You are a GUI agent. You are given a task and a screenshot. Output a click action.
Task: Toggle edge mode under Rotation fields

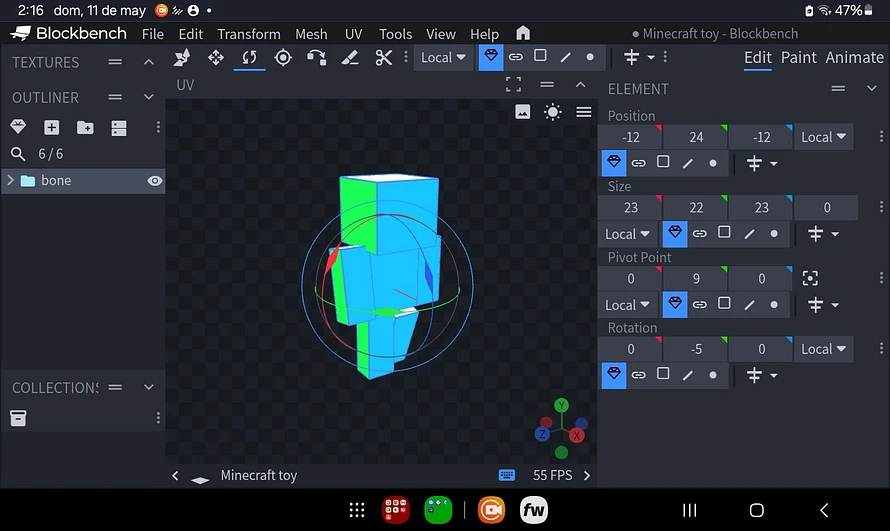click(687, 375)
